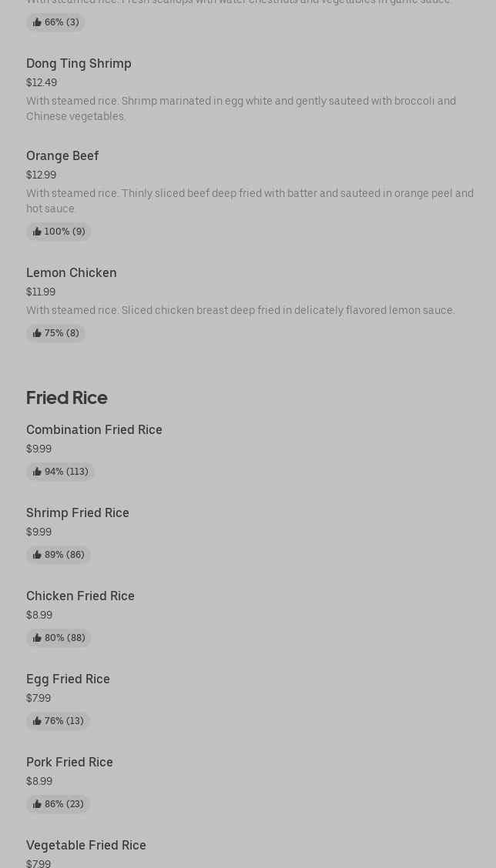Viewport: 496px width, 868px height.
Task: Click thumbs-up icon on Egg Fried Rice rating
Action: tap(37, 721)
